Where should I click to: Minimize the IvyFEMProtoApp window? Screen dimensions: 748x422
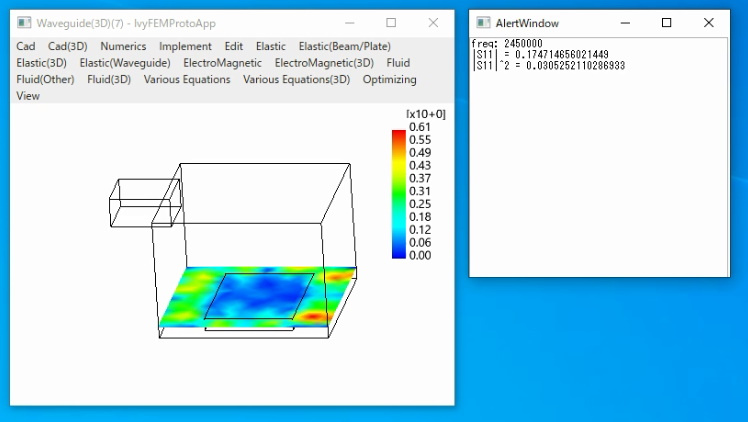[350, 23]
